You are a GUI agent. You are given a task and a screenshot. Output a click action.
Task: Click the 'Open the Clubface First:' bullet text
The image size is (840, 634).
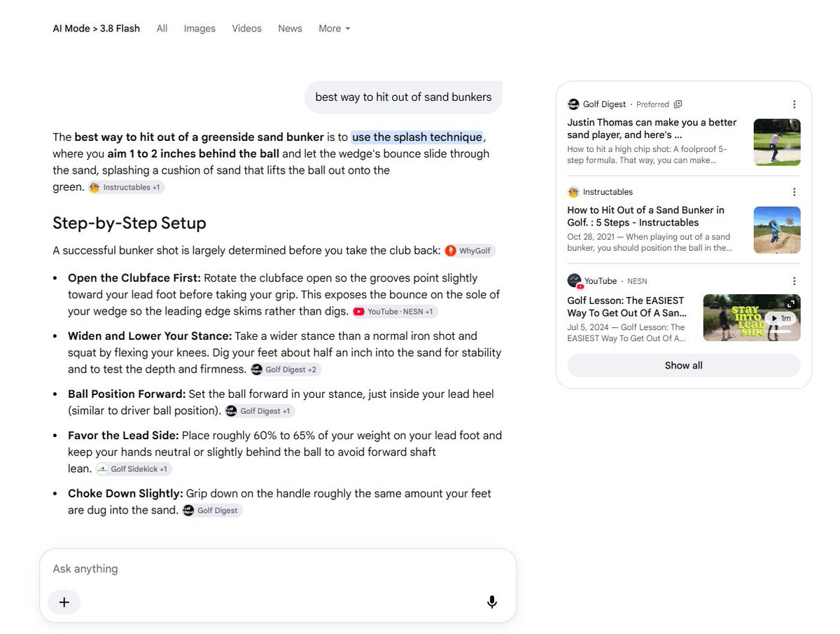134,278
